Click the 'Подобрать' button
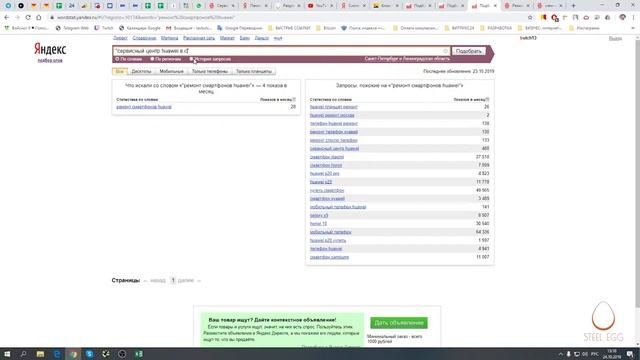 click(x=469, y=51)
